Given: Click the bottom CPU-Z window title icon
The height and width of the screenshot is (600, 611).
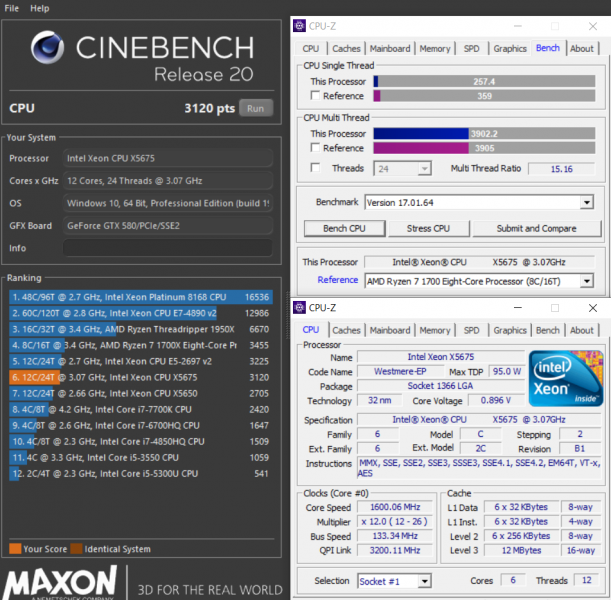Looking at the screenshot, I should pyautogui.click(x=299, y=308).
